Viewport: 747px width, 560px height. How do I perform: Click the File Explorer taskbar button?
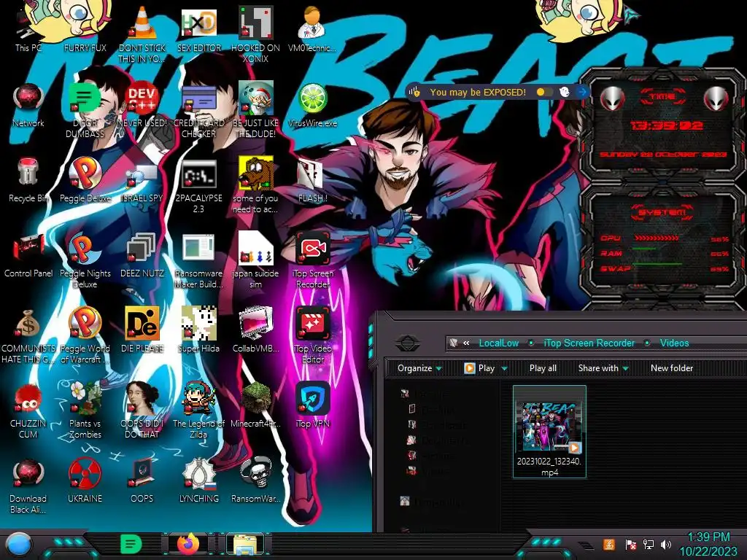pyautogui.click(x=245, y=544)
